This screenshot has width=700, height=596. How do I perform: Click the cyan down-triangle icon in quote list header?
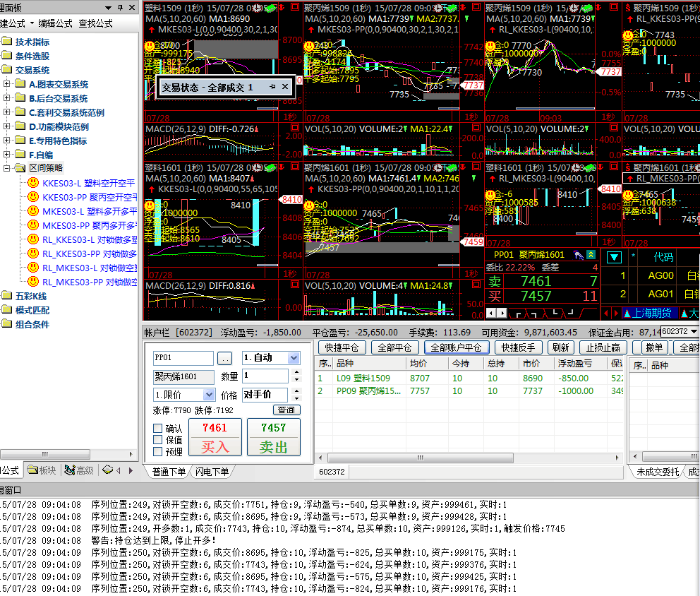coord(614,258)
